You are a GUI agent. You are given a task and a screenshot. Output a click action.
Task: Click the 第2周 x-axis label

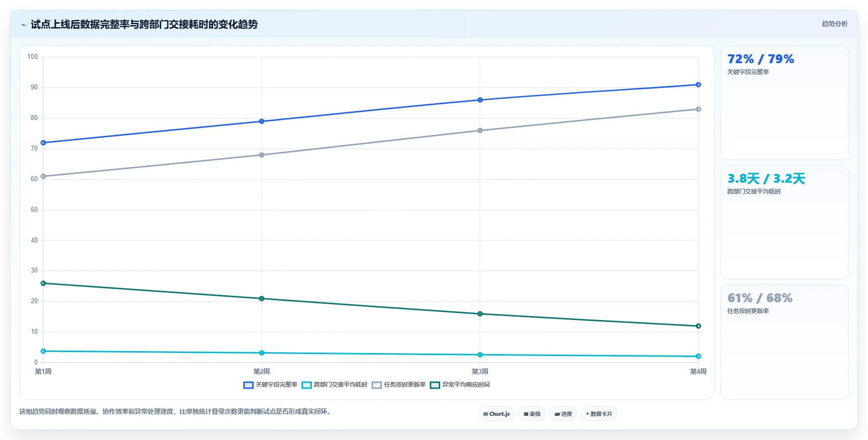coord(262,371)
